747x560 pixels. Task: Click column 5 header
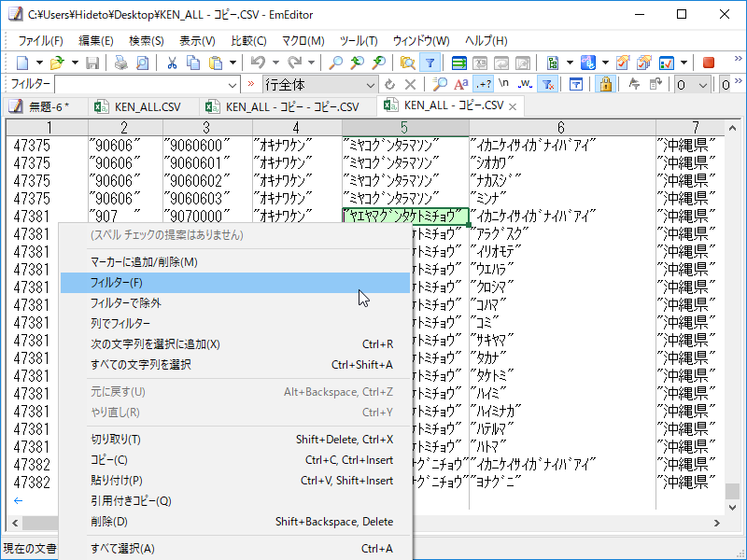[x=405, y=128]
